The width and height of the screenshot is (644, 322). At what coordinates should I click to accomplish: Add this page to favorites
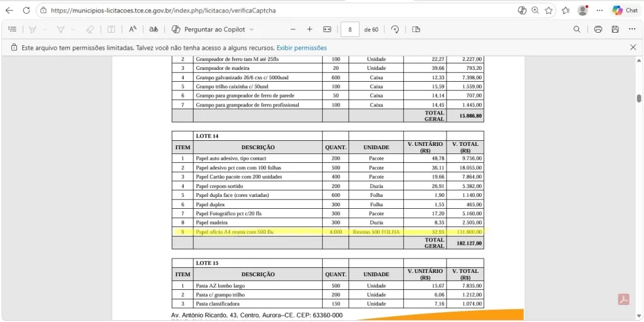[549, 11]
